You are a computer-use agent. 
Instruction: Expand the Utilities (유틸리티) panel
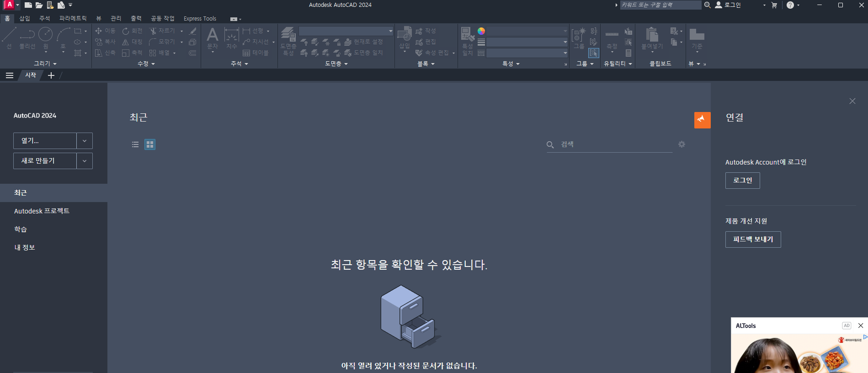pyautogui.click(x=618, y=64)
